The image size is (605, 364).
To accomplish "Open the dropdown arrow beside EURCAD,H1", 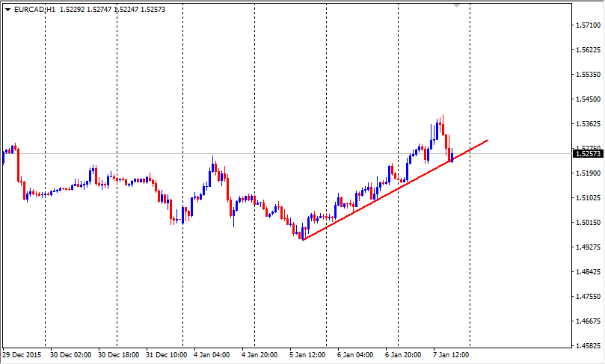I will coord(7,10).
